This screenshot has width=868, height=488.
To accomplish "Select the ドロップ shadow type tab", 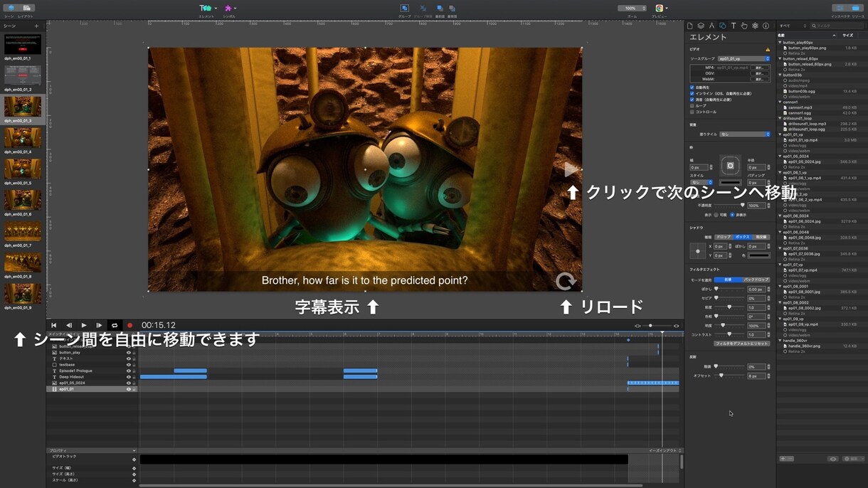I will pos(723,237).
